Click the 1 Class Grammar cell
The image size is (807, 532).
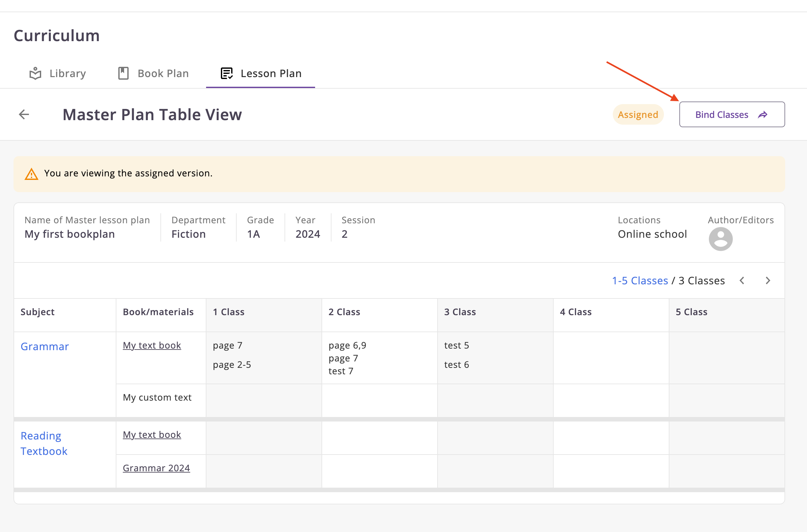(x=263, y=358)
